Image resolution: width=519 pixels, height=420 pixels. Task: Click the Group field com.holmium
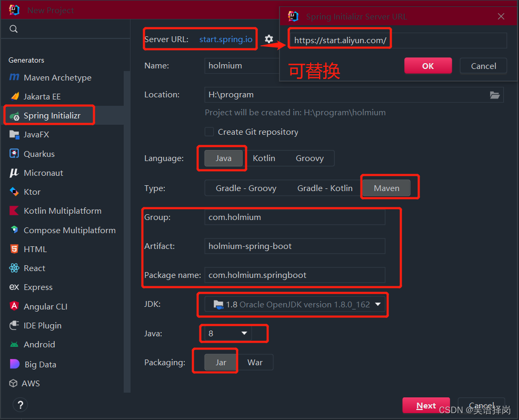pos(295,217)
